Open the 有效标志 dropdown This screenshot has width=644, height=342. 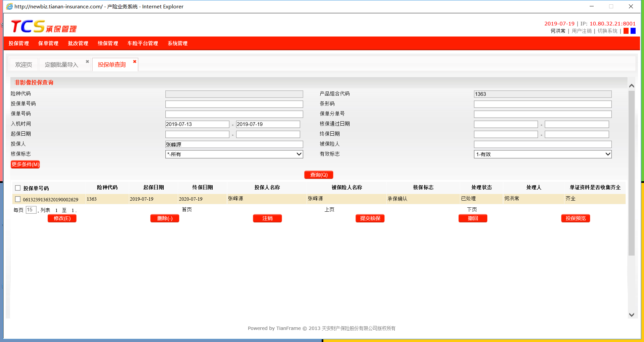(x=542, y=154)
